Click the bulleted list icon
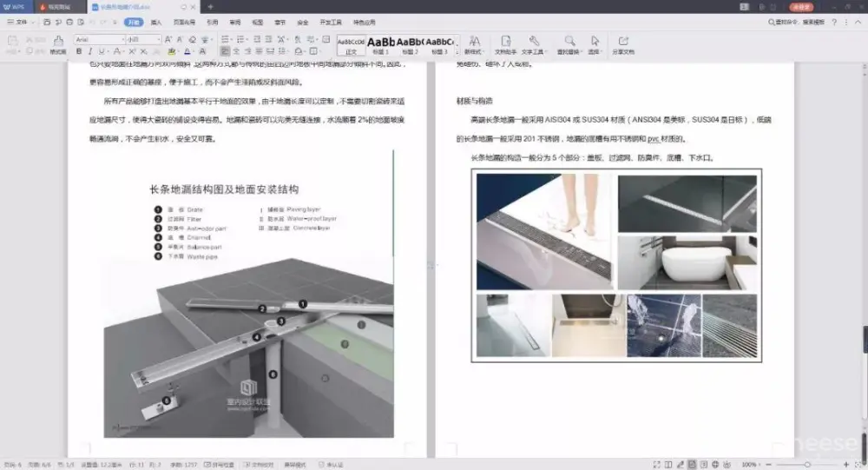The width and height of the screenshot is (868, 470). [x=225, y=39]
